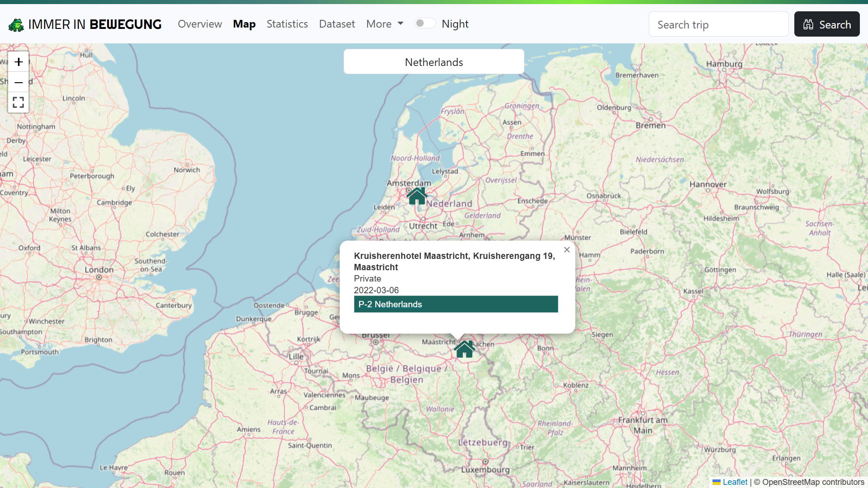Click Utrecht label on map
868x488 pixels.
click(x=423, y=226)
